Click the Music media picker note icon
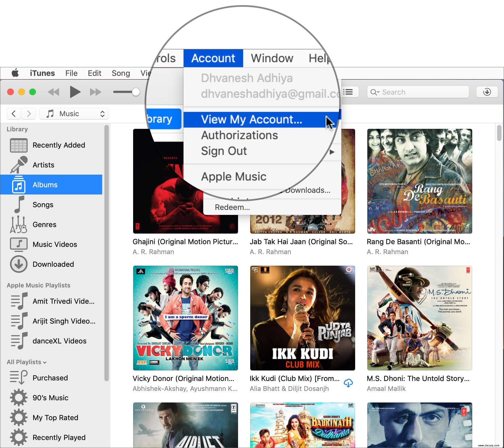 point(50,114)
